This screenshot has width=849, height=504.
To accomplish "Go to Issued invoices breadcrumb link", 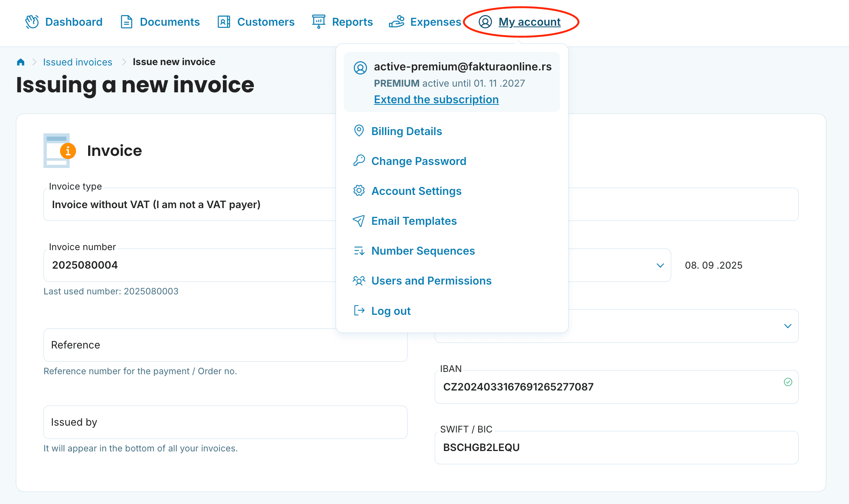I will (x=78, y=62).
